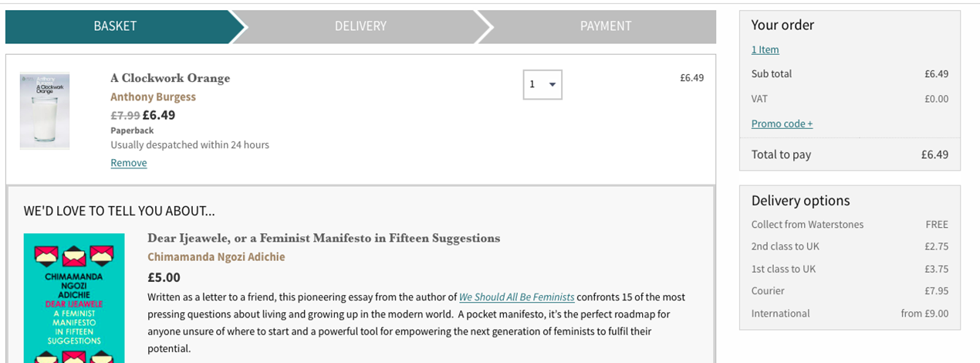Open author Anthony Burgess link
980x363 pixels.
(x=153, y=97)
